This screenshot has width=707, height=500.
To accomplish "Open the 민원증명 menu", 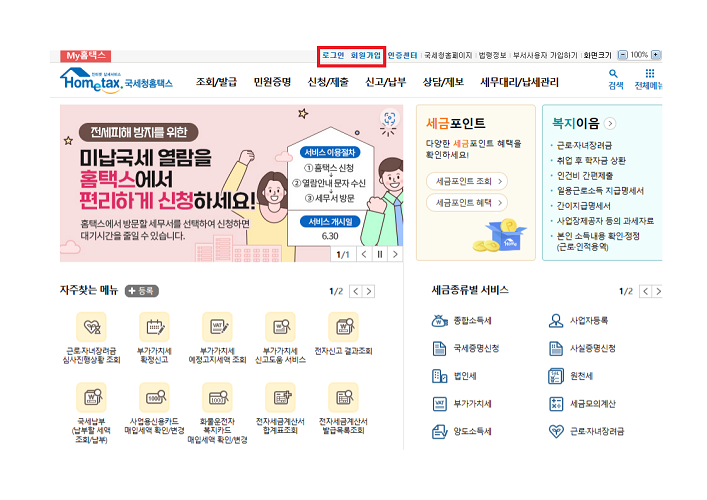I will click(272, 82).
